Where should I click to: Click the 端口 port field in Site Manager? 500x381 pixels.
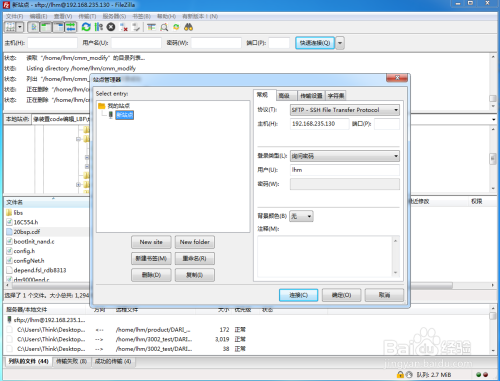(387, 124)
